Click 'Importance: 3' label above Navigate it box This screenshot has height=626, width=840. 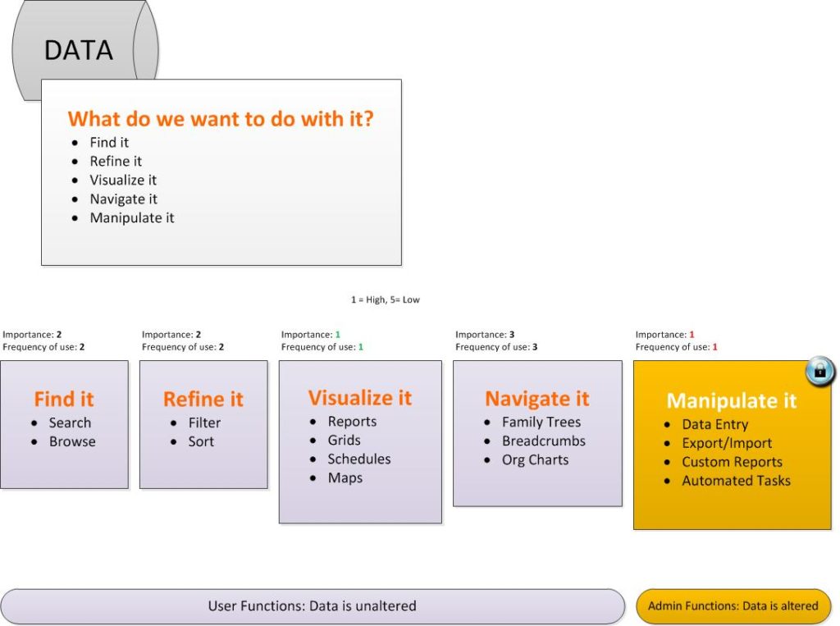[x=485, y=335]
